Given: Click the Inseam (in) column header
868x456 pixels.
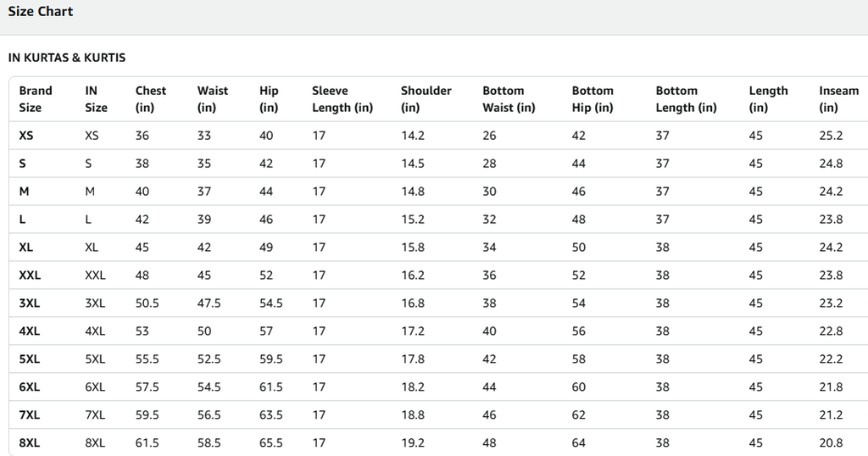Looking at the screenshot, I should [838, 99].
